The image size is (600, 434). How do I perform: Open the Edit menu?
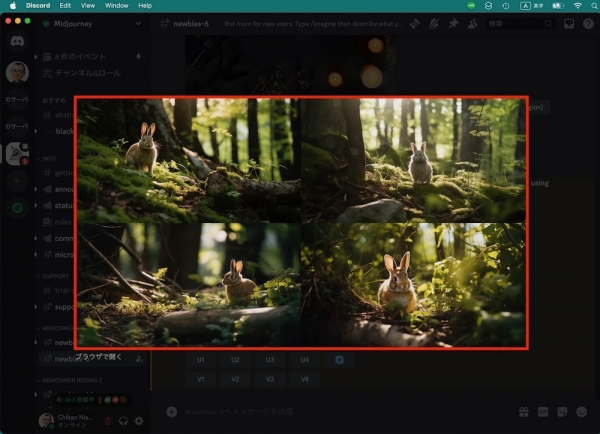coord(65,6)
